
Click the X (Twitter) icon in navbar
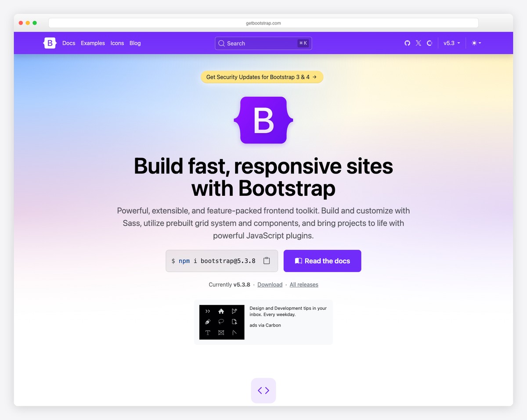click(x=418, y=43)
